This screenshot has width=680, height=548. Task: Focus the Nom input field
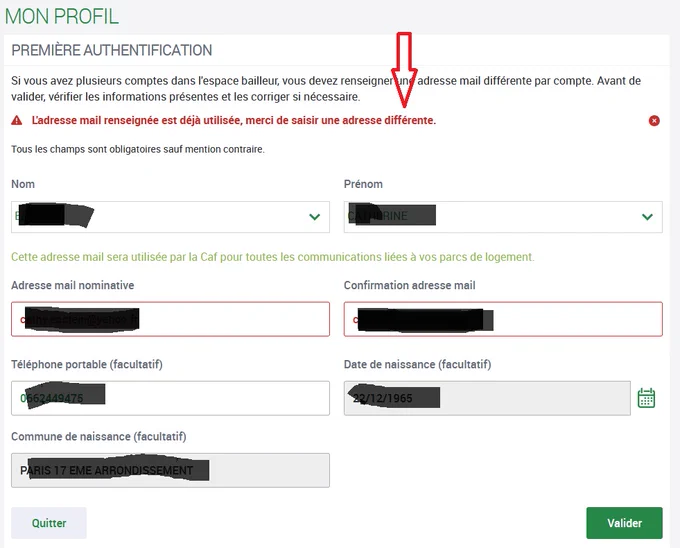click(170, 217)
